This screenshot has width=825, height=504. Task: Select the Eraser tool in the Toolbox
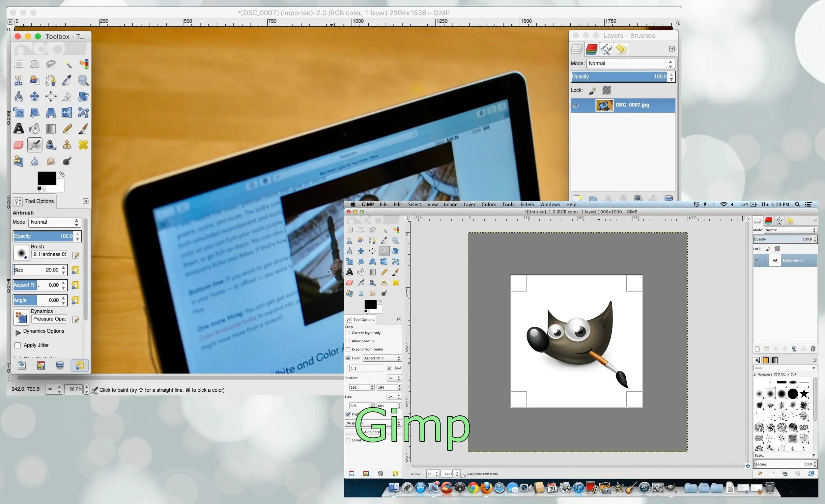point(19,145)
